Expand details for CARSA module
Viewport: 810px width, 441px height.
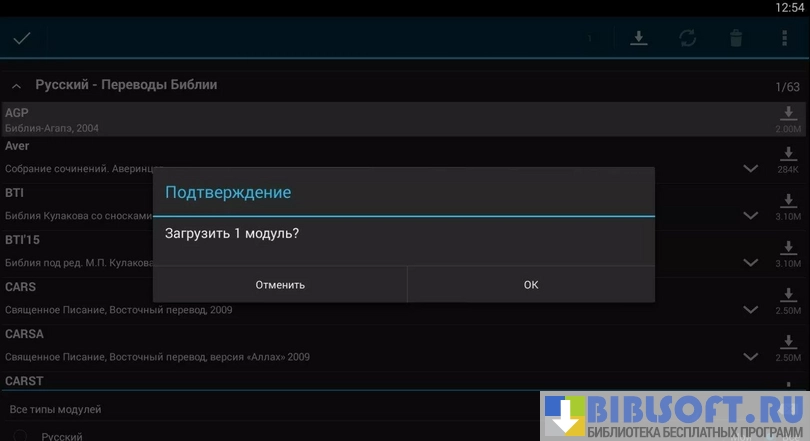[751, 357]
